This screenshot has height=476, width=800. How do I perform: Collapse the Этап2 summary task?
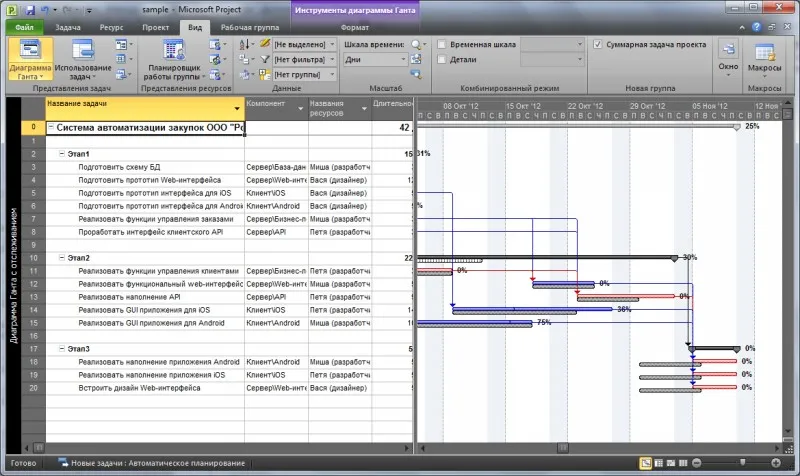click(x=62, y=258)
